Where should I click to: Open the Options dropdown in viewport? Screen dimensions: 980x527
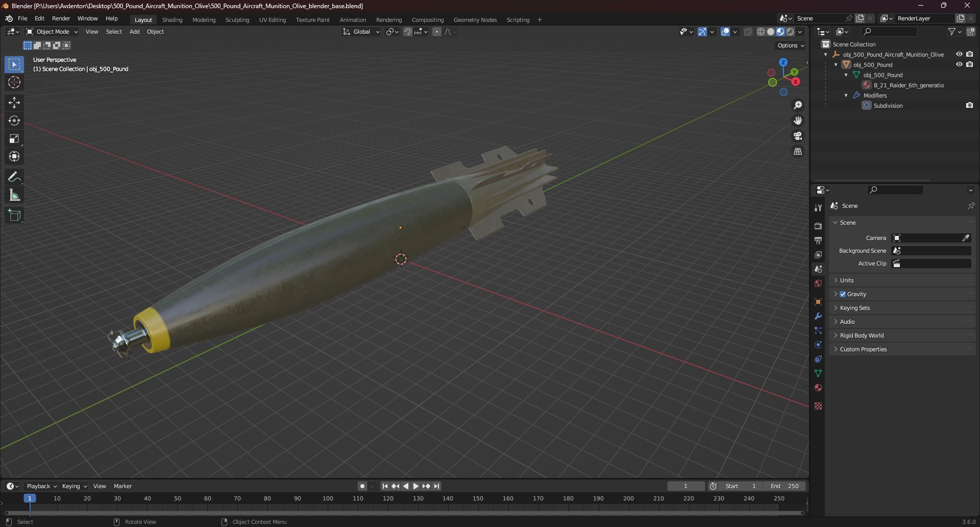pos(791,45)
